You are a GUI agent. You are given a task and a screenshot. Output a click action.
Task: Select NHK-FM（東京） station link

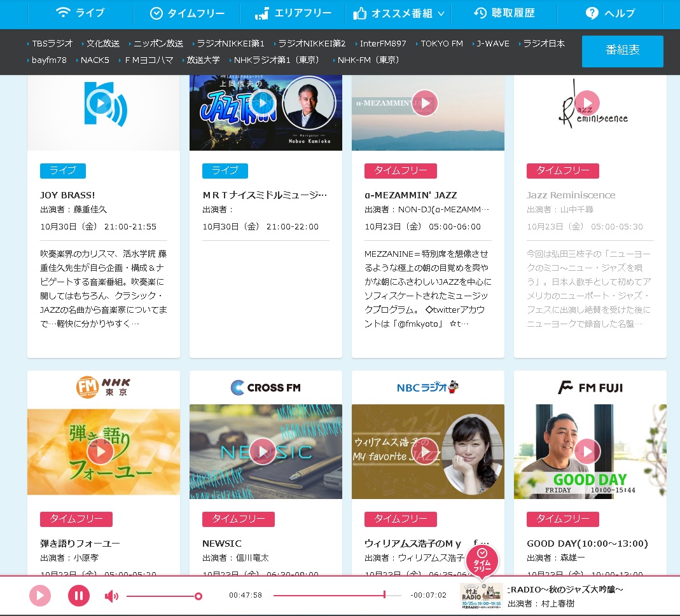click(x=368, y=60)
